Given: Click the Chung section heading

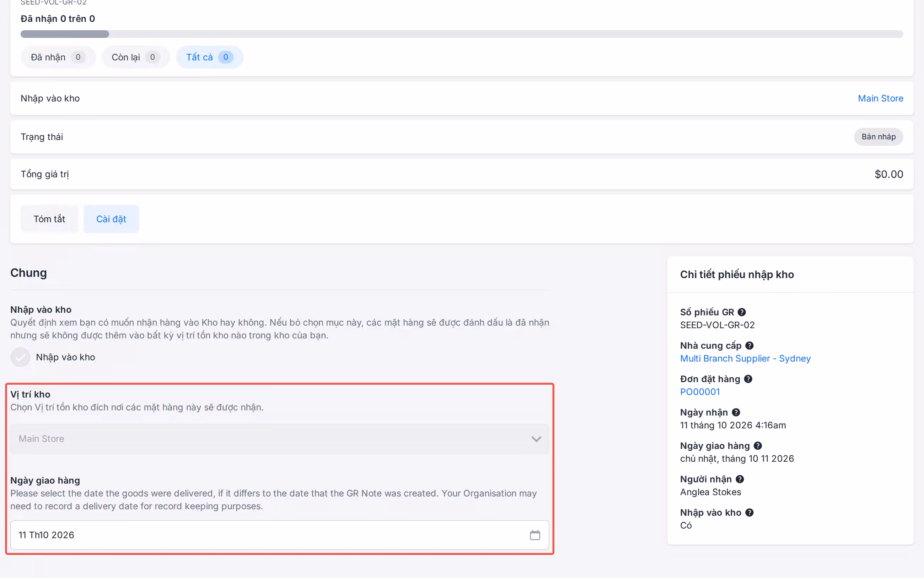Looking at the screenshot, I should pyautogui.click(x=29, y=273).
